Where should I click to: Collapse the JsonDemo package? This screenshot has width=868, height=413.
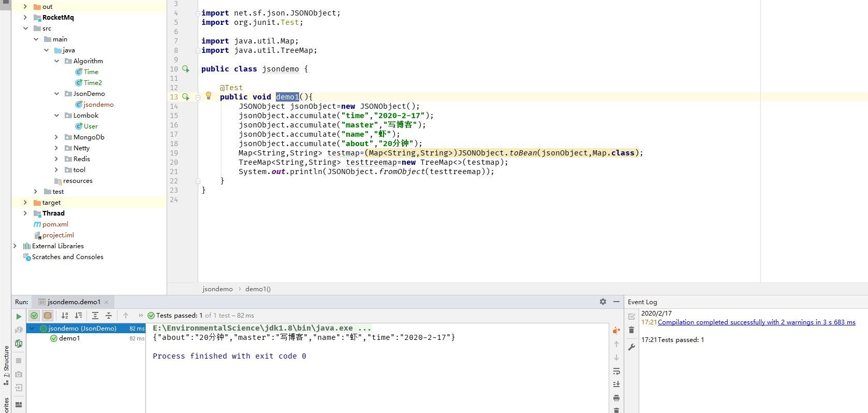click(56, 94)
